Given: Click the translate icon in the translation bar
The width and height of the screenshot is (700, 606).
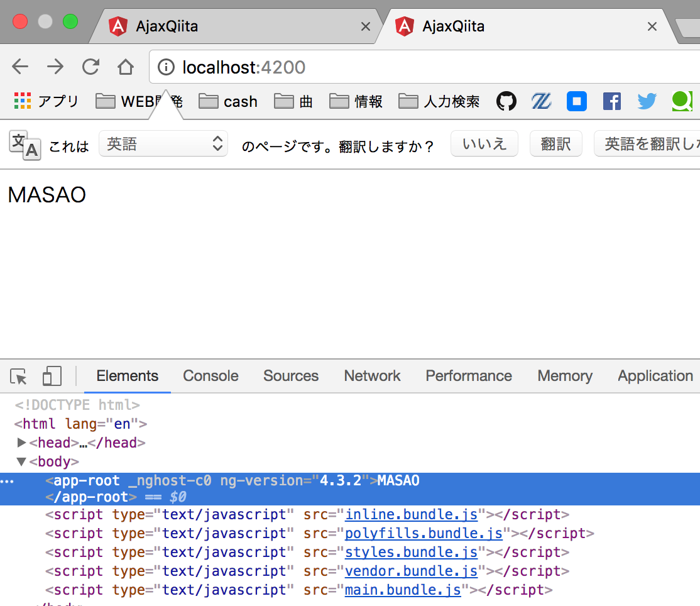Looking at the screenshot, I should point(25,145).
